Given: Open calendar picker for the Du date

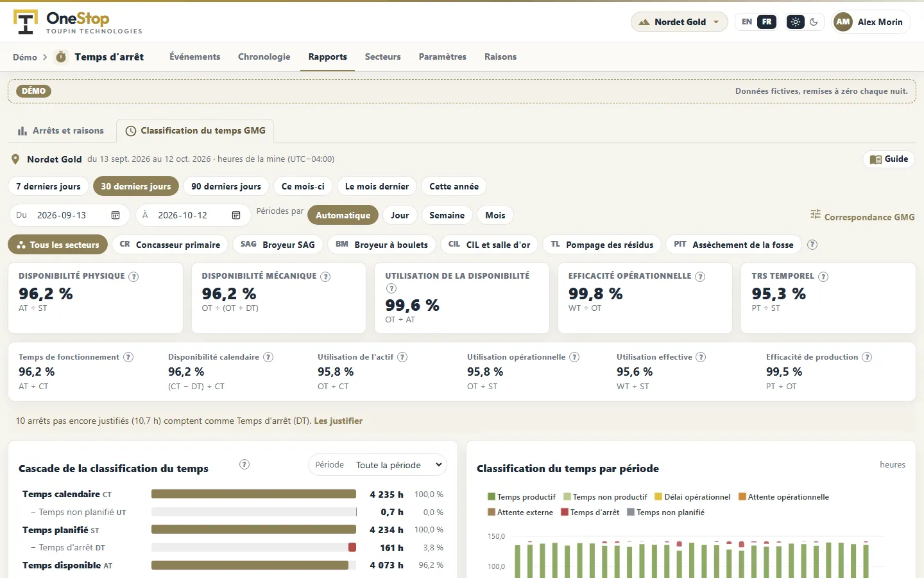Looking at the screenshot, I should pos(116,215).
